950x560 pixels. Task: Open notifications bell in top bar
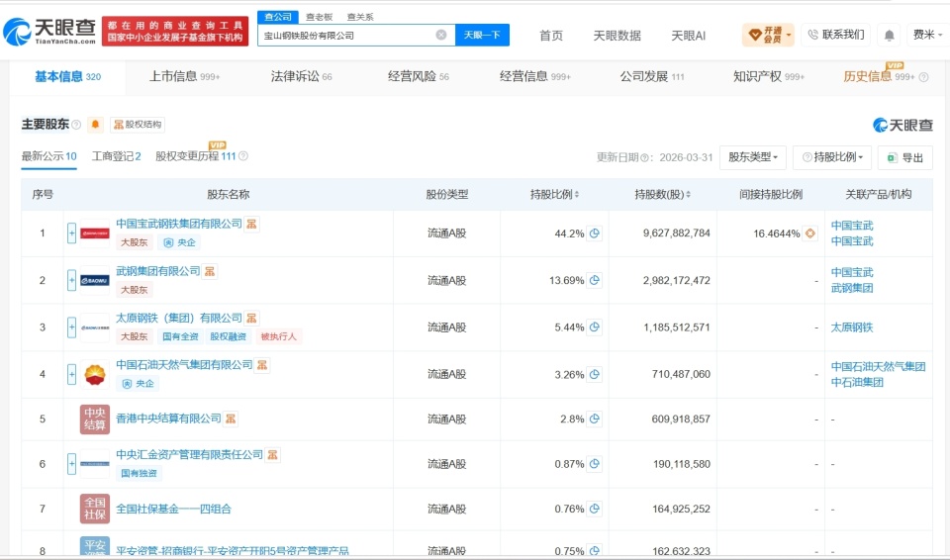889,36
